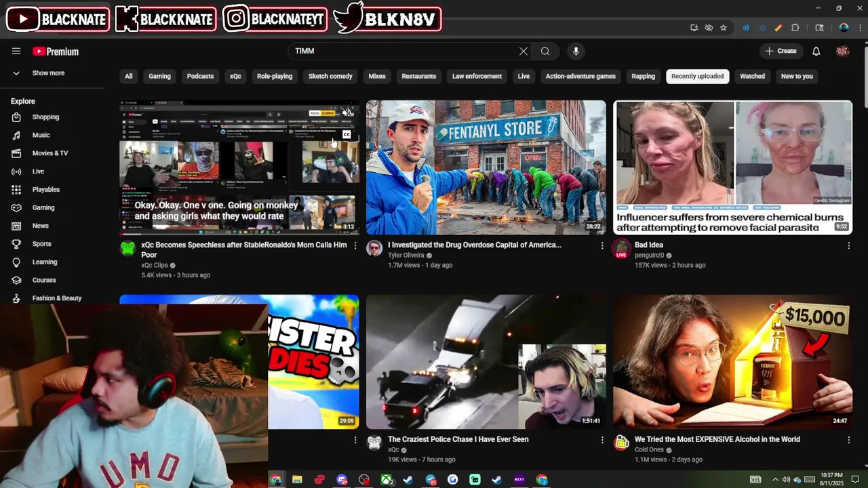Open the Windows notification center icon
The width and height of the screenshot is (868, 488).
click(856, 480)
